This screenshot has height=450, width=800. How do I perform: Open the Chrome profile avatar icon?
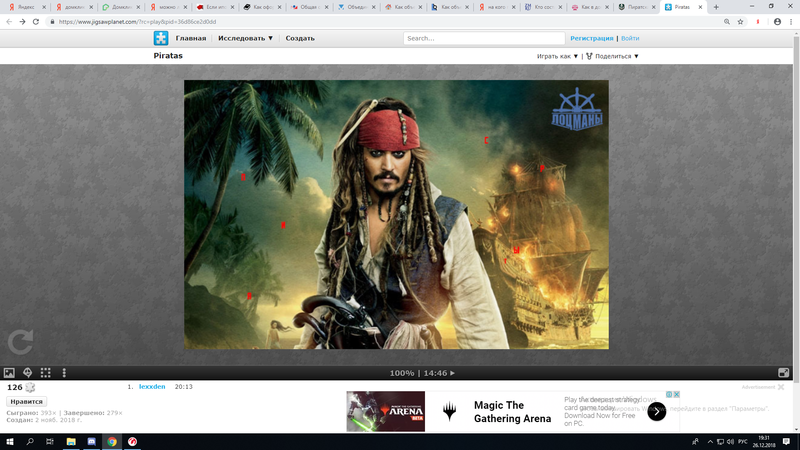(777, 22)
